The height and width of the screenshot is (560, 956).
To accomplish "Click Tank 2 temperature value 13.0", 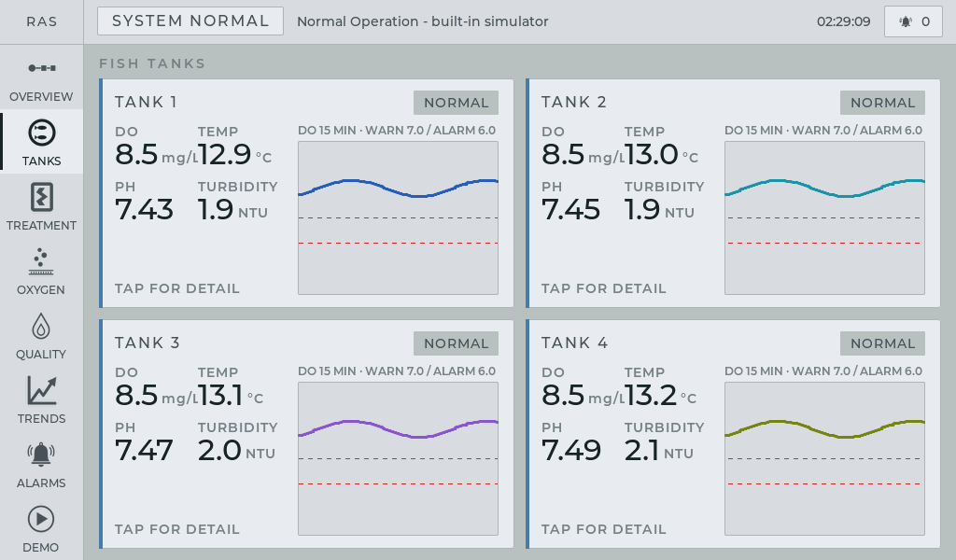I will 651,154.
